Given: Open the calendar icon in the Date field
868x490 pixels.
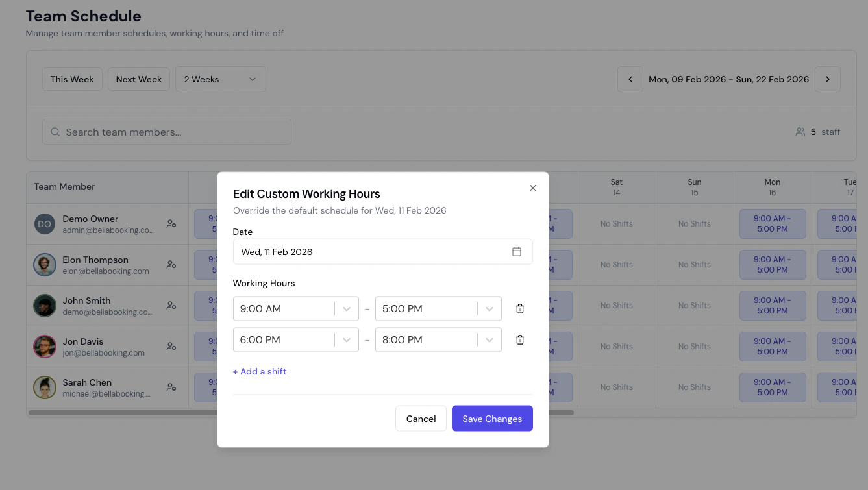Looking at the screenshot, I should pos(517,251).
